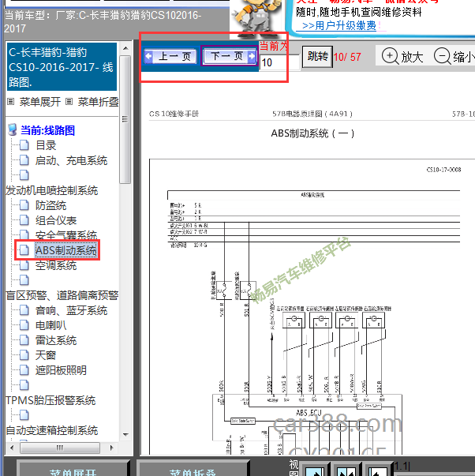
Task: Select the C-长丰猎豹-猎豹 CS10 title block
Action: point(62,67)
